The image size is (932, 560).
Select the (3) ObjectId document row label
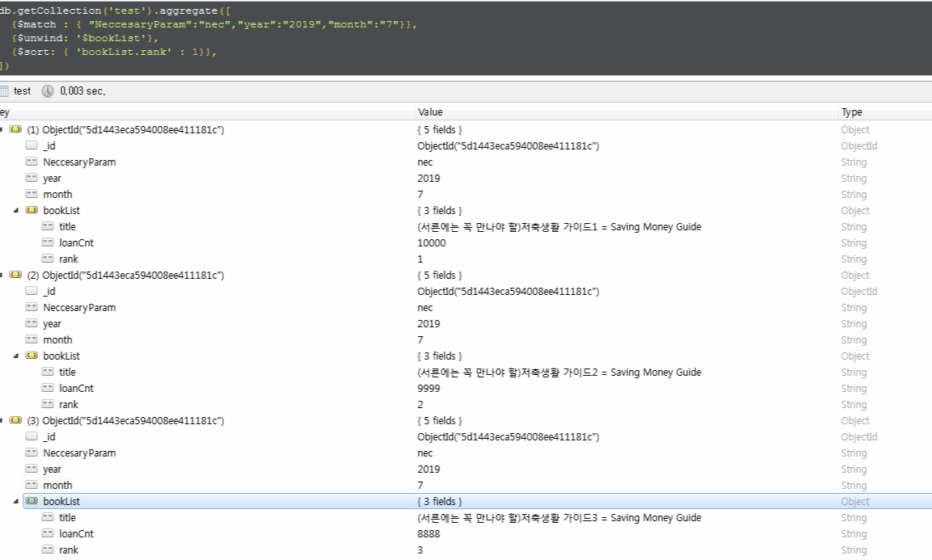[125, 420]
